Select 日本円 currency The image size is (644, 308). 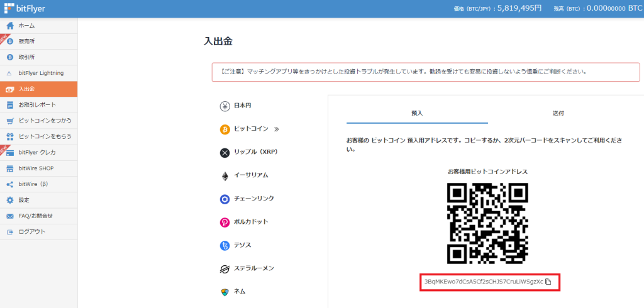click(x=242, y=106)
